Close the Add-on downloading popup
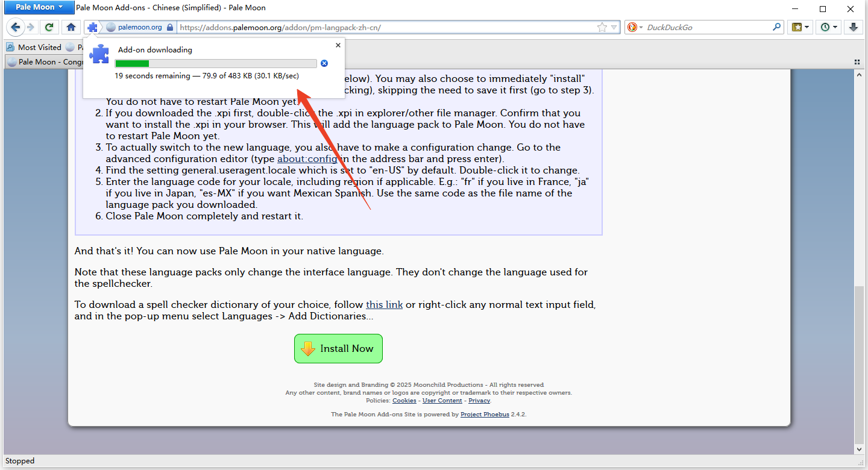Viewport: 868px width, 470px height. click(x=338, y=45)
